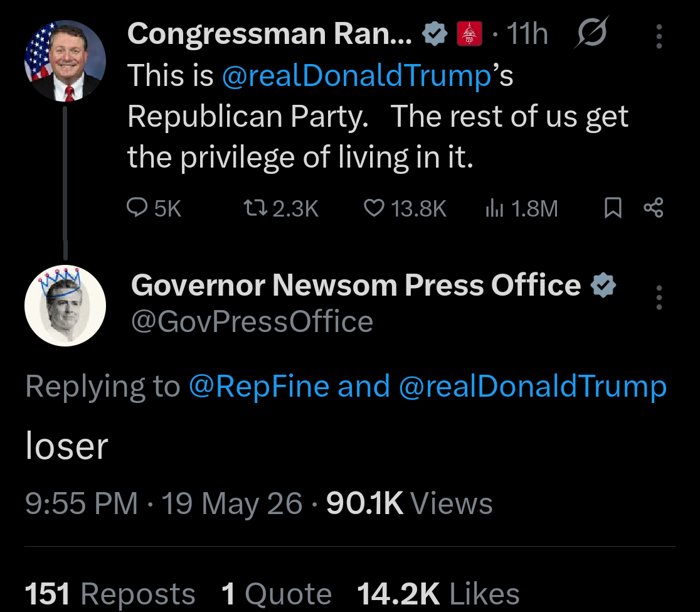This screenshot has height=612, width=700.
Task: View the 1 Quote list
Action: click(x=277, y=594)
